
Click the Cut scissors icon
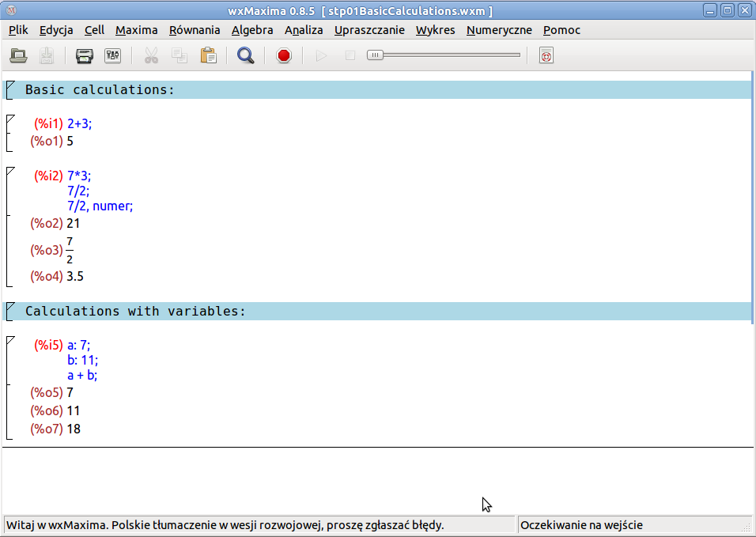pos(151,55)
